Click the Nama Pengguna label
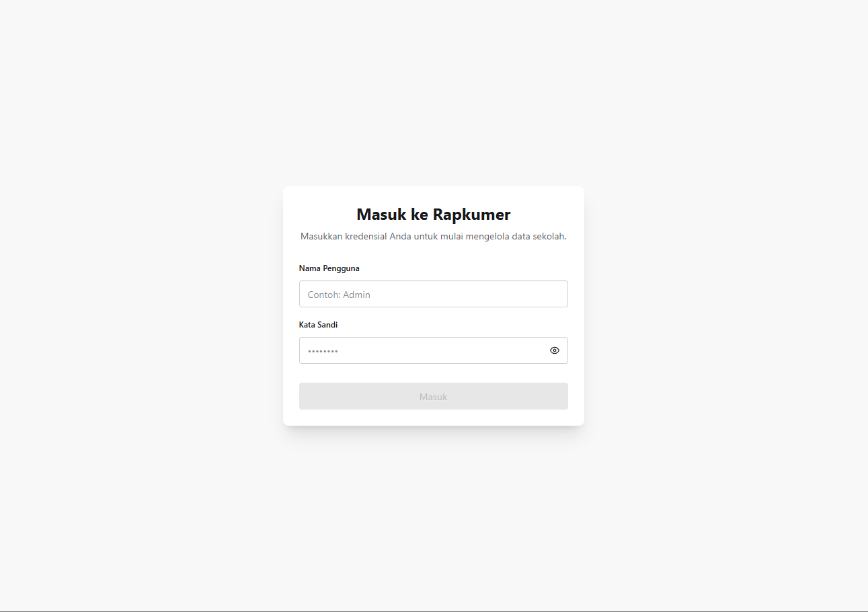This screenshot has width=868, height=612. point(329,268)
